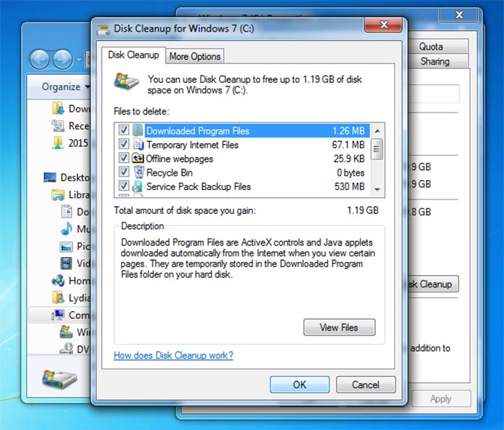Open the Sharing tab in Properties window
Image resolution: width=504 pixels, height=430 pixels.
click(x=435, y=61)
